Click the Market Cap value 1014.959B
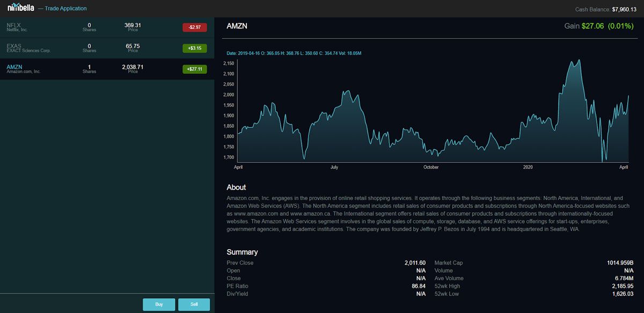This screenshot has width=644, height=313. pyautogui.click(x=620, y=263)
